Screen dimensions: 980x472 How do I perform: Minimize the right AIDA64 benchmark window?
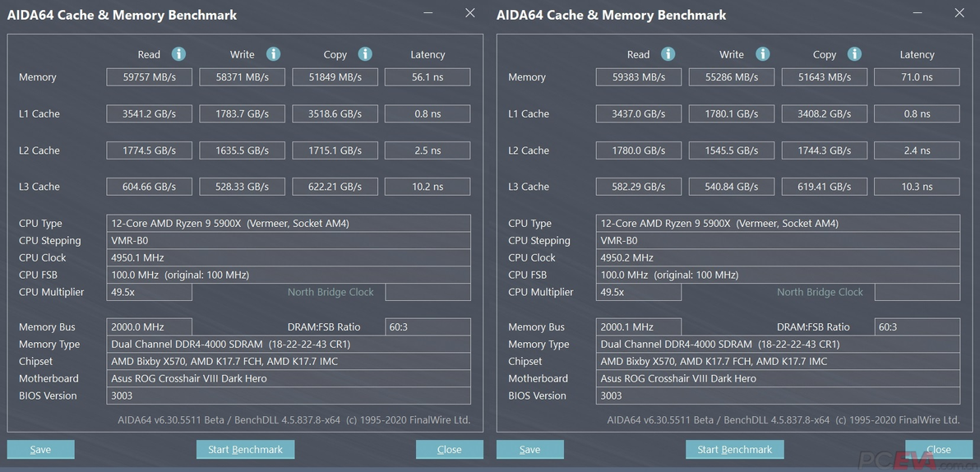pos(917,14)
